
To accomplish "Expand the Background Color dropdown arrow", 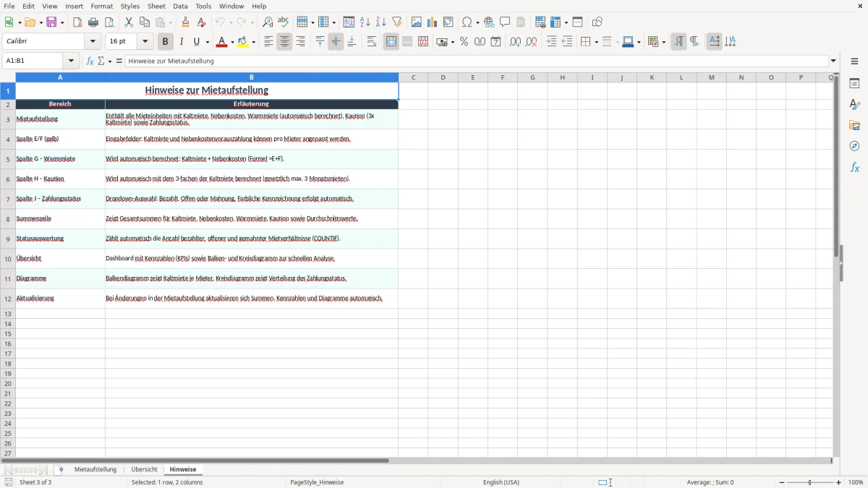I will pos(254,42).
